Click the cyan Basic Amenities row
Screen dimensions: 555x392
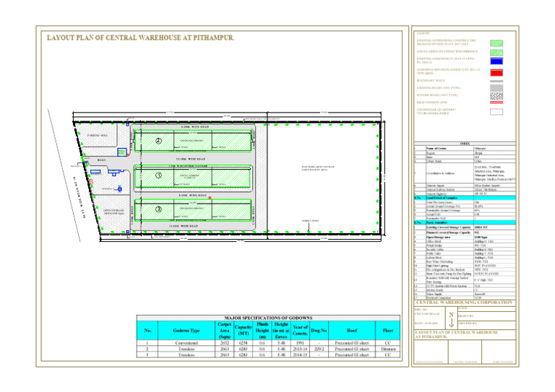coord(465,222)
